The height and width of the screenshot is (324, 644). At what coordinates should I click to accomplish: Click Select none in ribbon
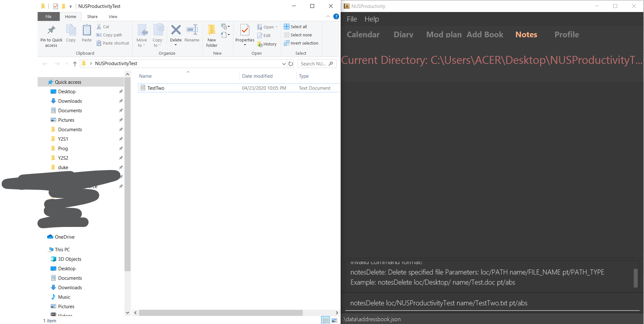[x=298, y=35]
